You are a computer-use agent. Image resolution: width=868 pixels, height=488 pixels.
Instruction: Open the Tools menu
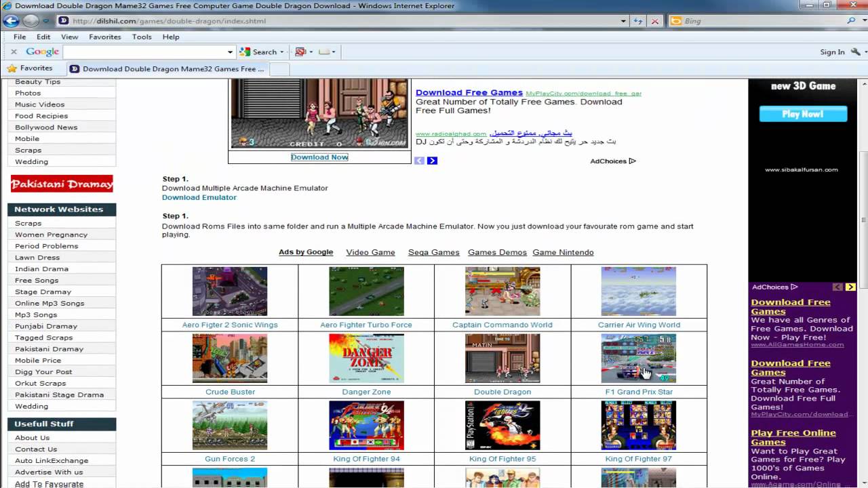click(142, 37)
